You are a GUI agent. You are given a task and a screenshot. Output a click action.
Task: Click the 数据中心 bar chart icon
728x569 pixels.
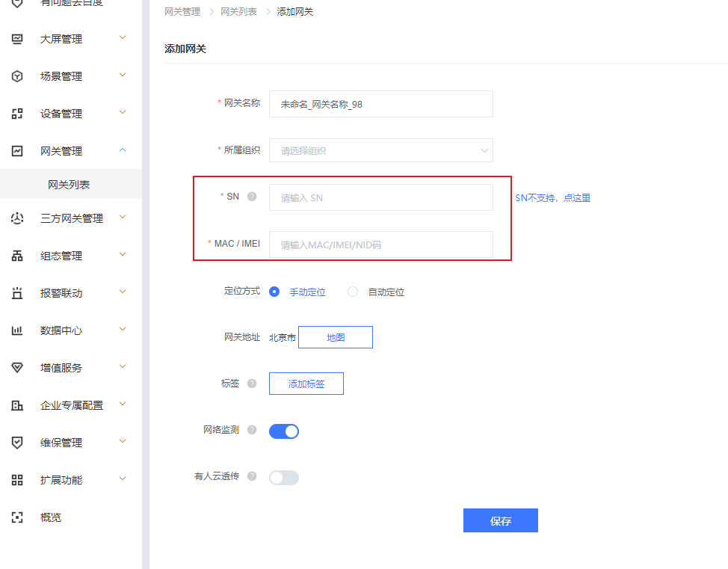click(17, 330)
